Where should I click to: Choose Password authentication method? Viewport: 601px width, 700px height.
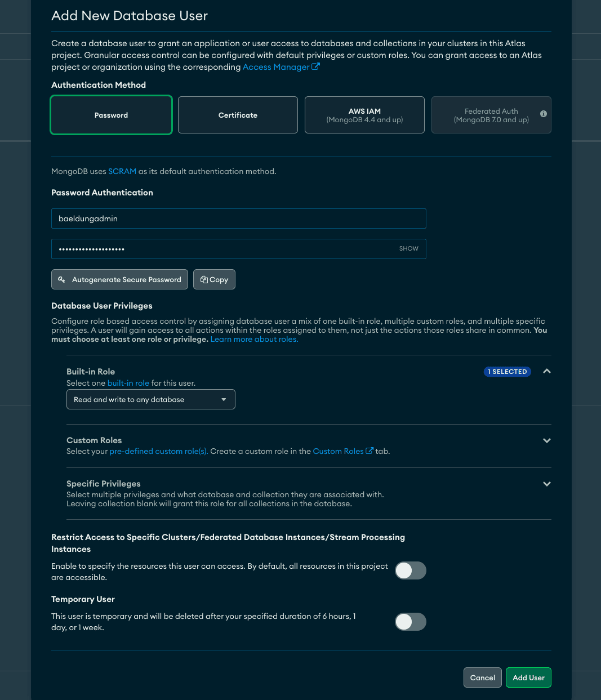(112, 115)
